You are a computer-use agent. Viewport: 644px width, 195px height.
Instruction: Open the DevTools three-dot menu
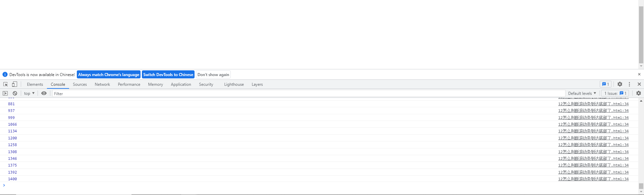(630, 84)
